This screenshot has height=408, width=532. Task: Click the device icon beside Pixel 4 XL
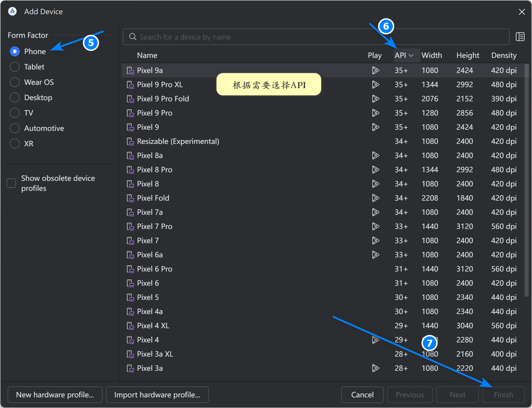[130, 326]
